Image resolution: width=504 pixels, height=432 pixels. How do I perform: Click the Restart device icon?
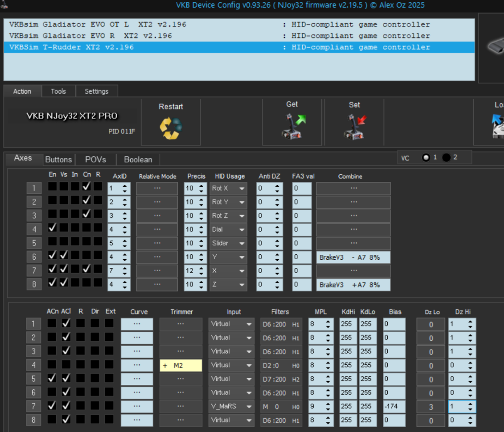click(x=171, y=129)
